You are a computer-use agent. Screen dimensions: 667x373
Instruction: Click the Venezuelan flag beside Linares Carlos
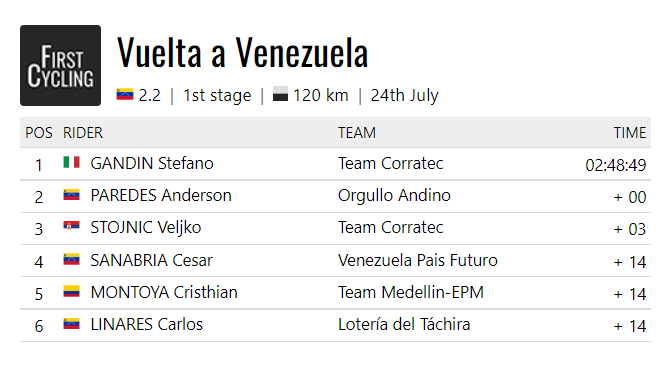click(x=71, y=323)
